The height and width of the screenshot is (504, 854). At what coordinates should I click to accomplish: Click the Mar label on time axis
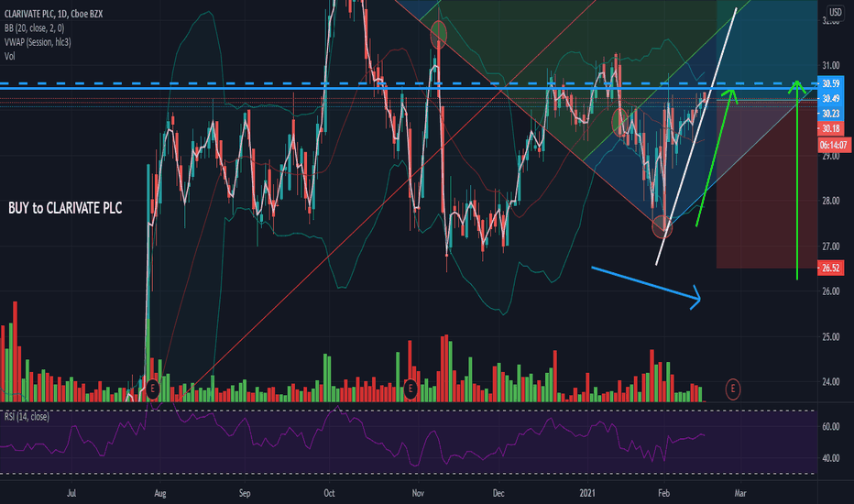pos(740,493)
